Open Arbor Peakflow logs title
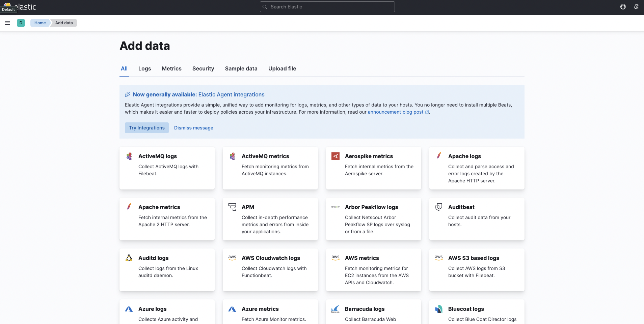Screen dimensions: 644x324 371,207
